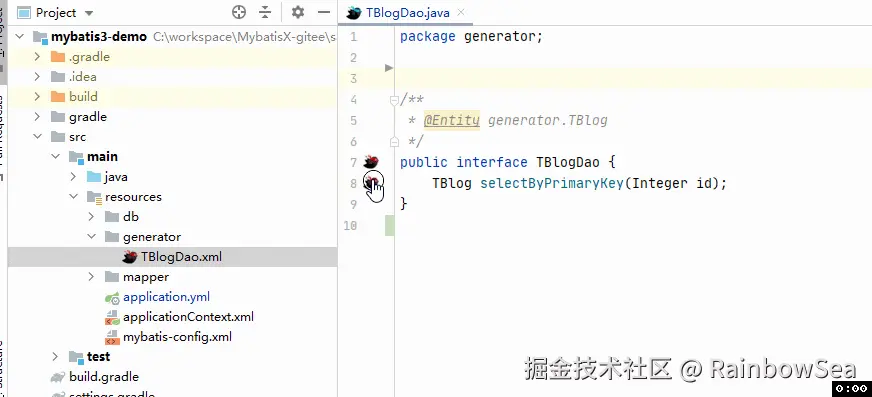
Task: Click the fold toggle on line 4 comment
Action: pyautogui.click(x=394, y=100)
